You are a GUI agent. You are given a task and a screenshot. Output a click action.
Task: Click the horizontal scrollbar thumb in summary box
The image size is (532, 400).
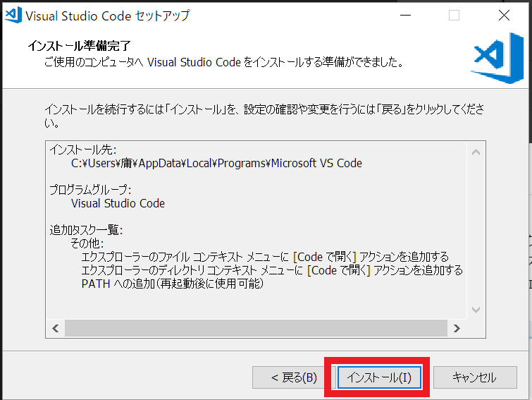tap(256, 328)
